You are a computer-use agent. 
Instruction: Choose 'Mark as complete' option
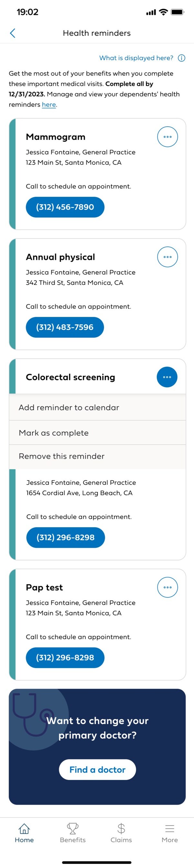click(x=54, y=433)
